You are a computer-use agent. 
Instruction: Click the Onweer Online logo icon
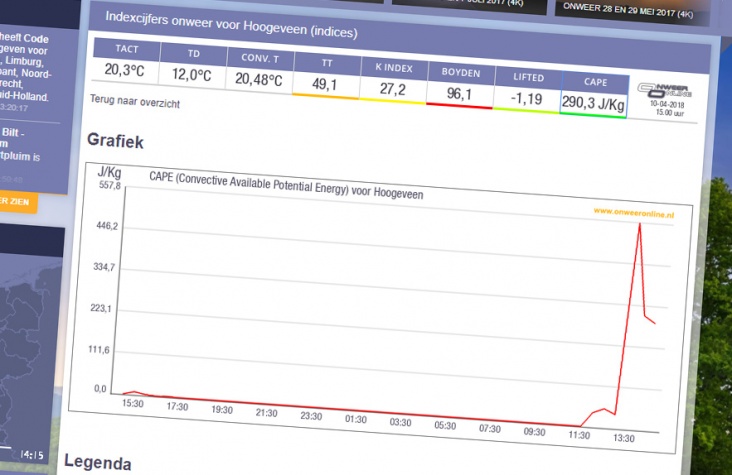click(666, 92)
